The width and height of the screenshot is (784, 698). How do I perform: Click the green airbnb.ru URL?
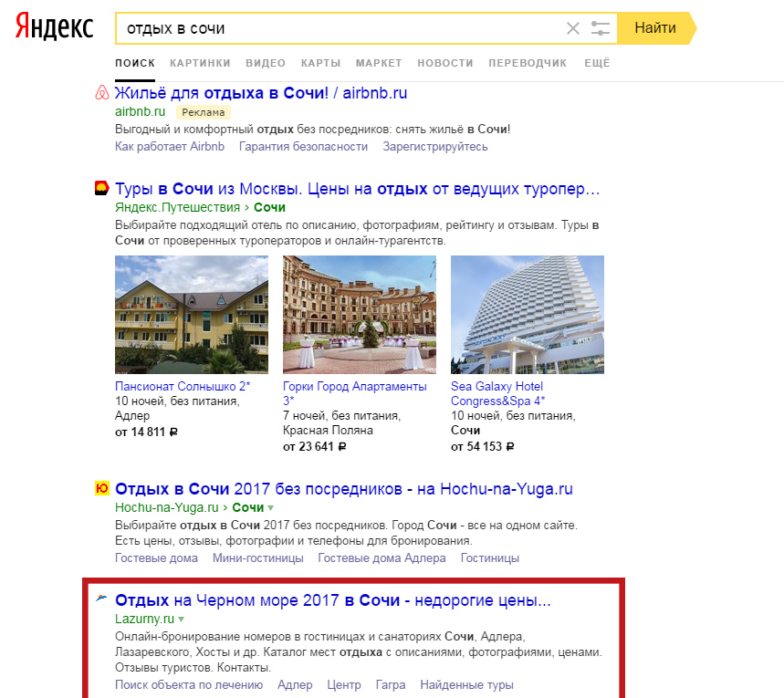click(x=140, y=111)
